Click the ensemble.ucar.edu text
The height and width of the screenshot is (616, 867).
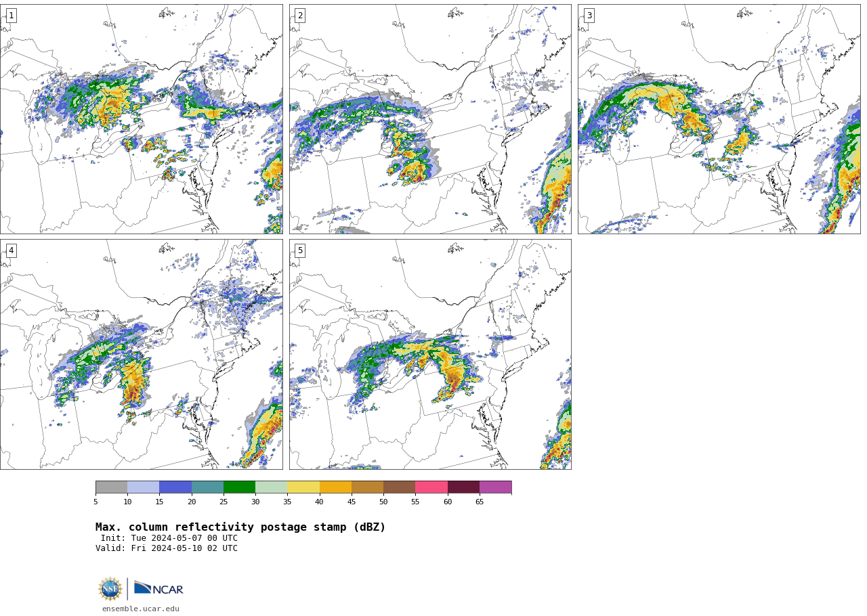(x=141, y=609)
